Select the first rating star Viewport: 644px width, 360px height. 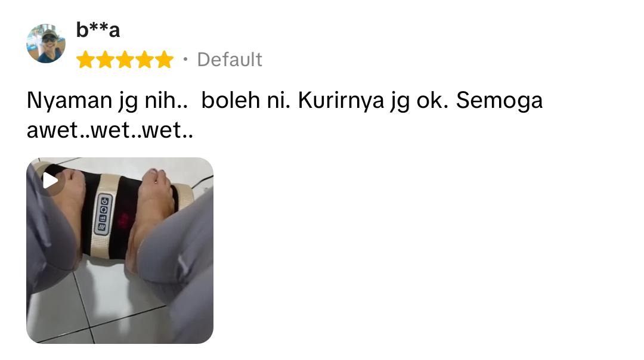(85, 60)
